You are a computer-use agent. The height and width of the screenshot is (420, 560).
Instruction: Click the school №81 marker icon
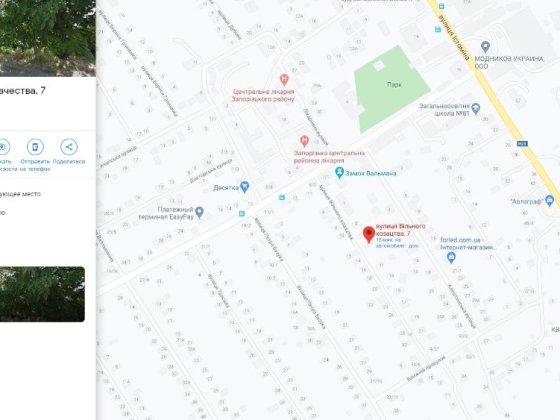tap(475, 109)
